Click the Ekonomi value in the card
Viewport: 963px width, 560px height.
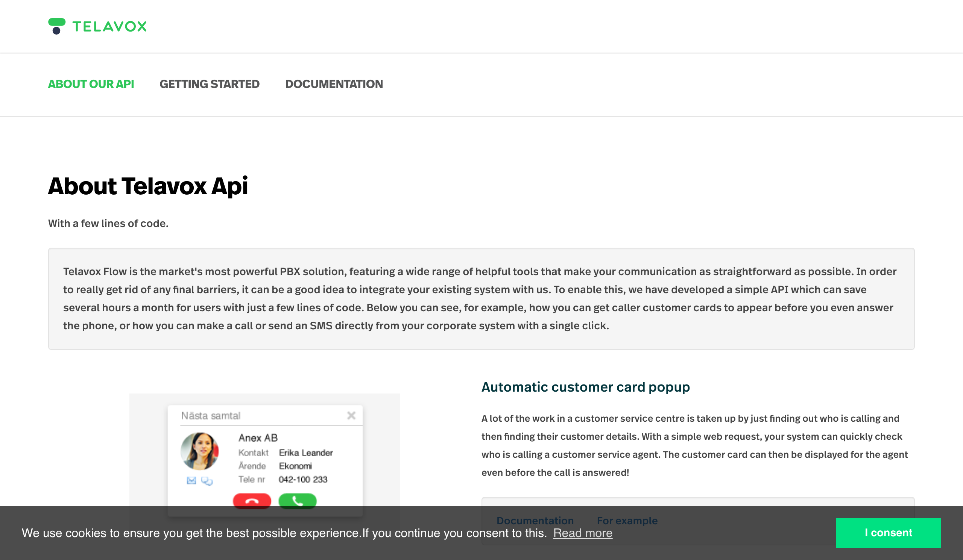click(295, 466)
